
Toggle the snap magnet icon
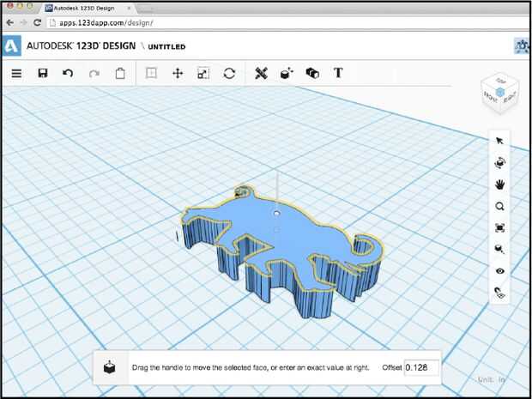point(499,293)
